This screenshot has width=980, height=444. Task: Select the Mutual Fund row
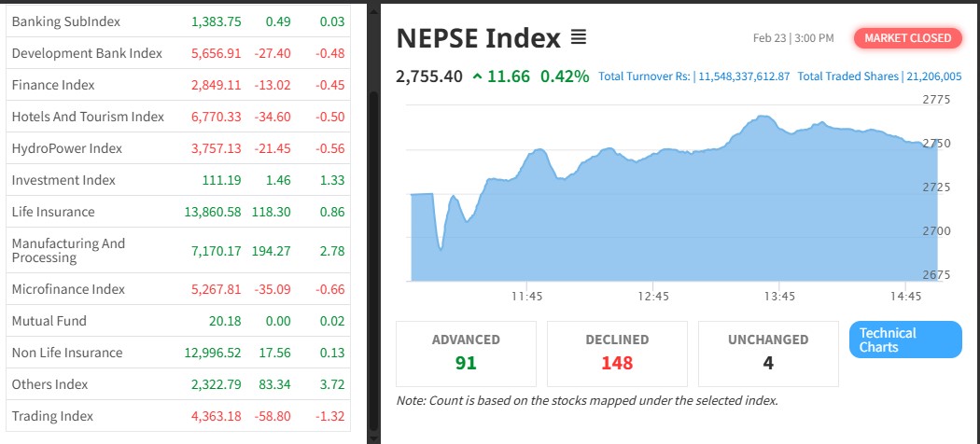(49, 321)
